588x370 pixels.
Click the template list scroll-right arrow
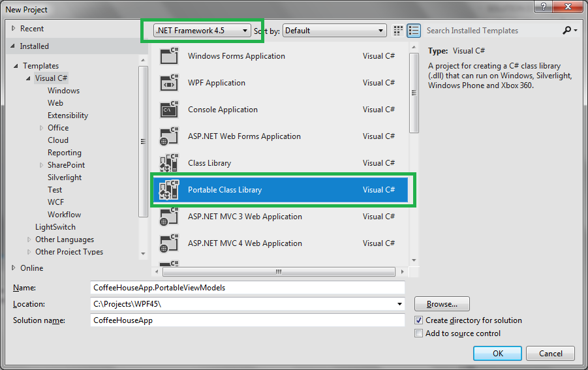pyautogui.click(x=403, y=271)
